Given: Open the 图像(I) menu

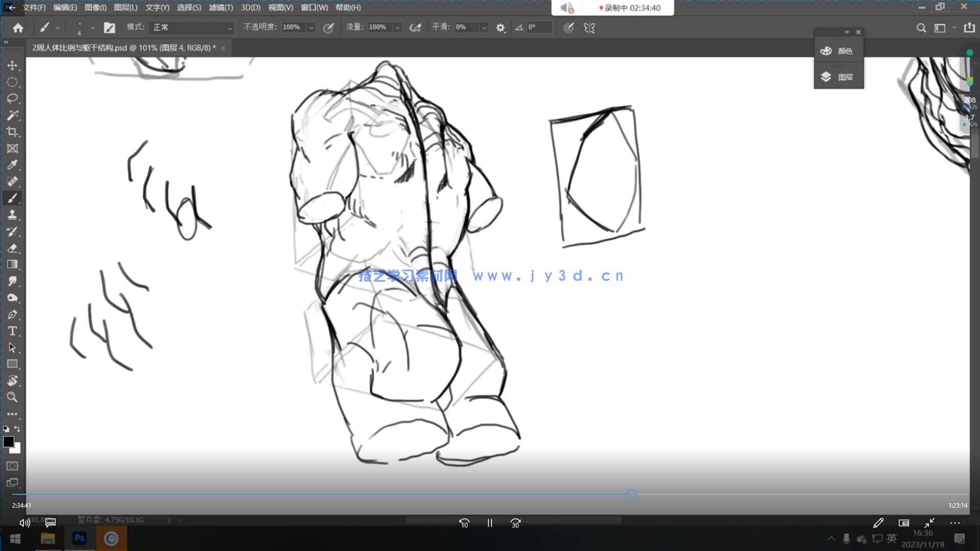Looking at the screenshot, I should pyautogui.click(x=95, y=8).
